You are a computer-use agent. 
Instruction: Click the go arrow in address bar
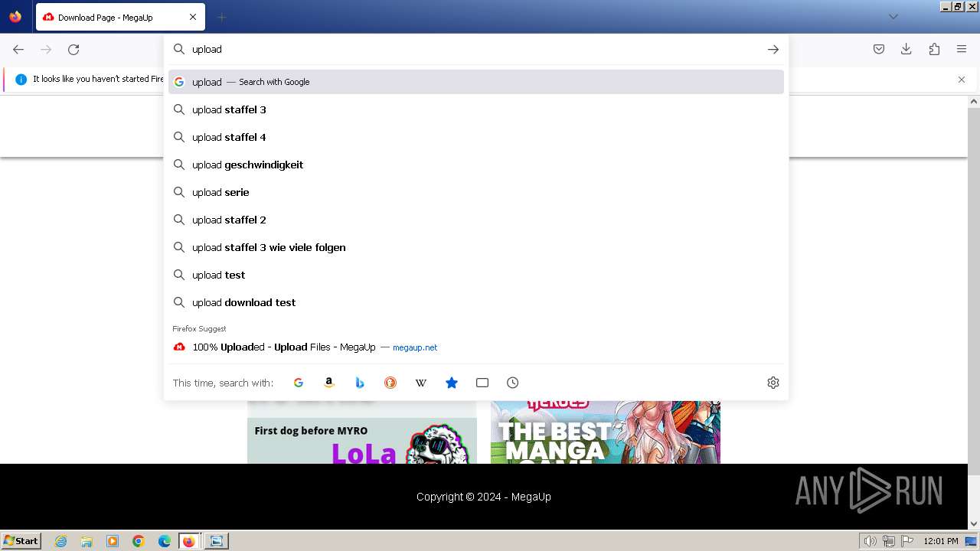click(773, 49)
